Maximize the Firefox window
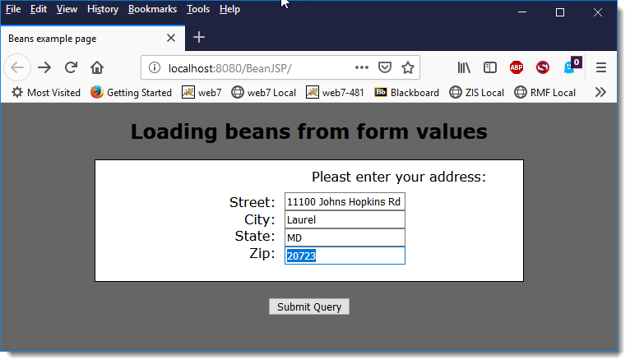Viewport: 630px width, 364px height. coord(560,12)
